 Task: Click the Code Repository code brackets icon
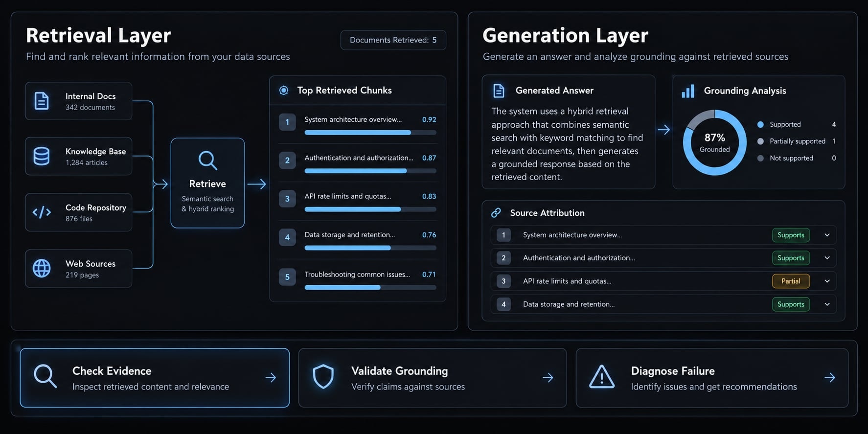(42, 212)
